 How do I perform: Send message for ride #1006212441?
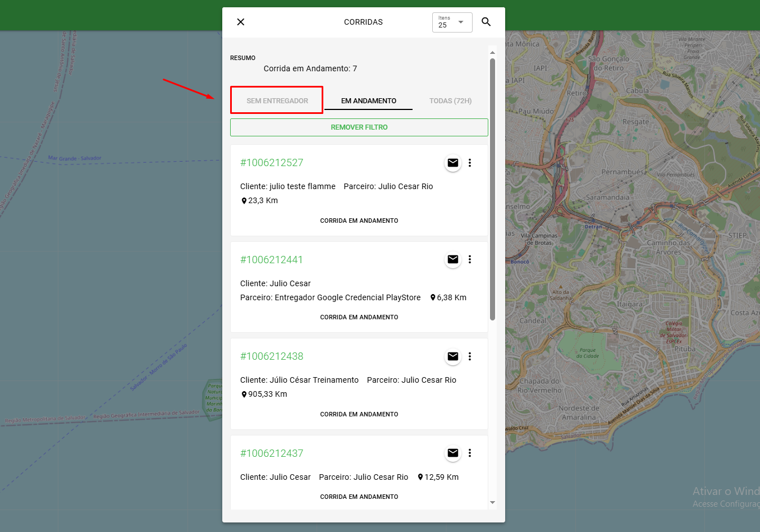453,259
